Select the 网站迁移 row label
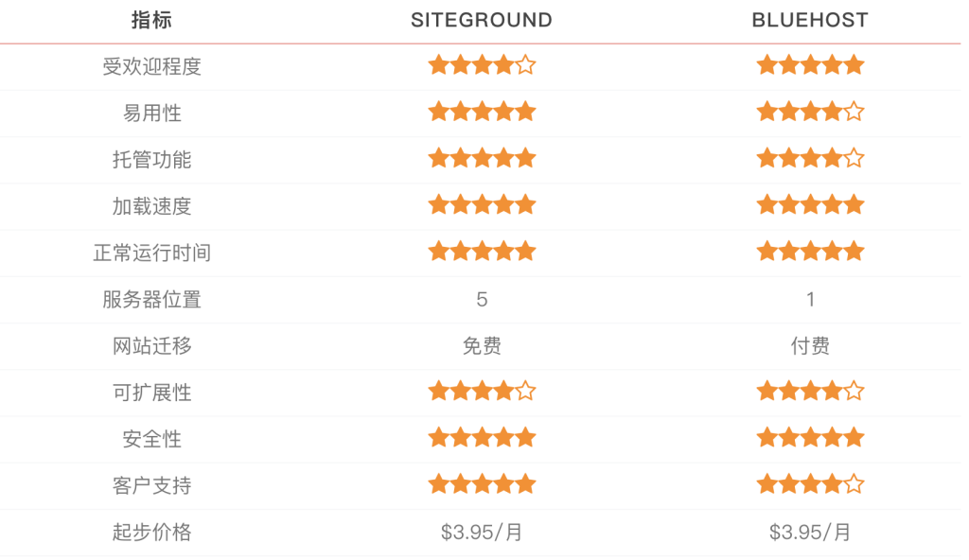This screenshot has height=560, width=969. [151, 346]
